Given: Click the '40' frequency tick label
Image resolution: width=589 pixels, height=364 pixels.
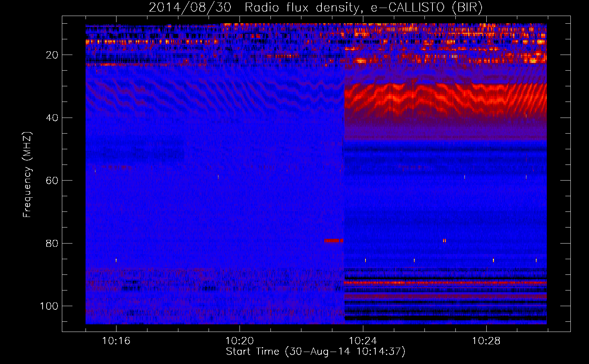Looking at the screenshot, I should tap(52, 118).
